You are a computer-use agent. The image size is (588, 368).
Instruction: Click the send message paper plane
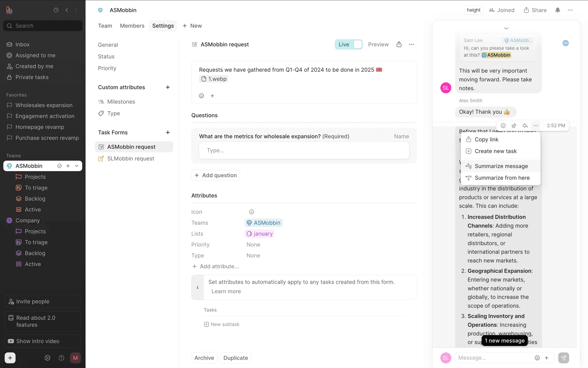[x=563, y=358]
